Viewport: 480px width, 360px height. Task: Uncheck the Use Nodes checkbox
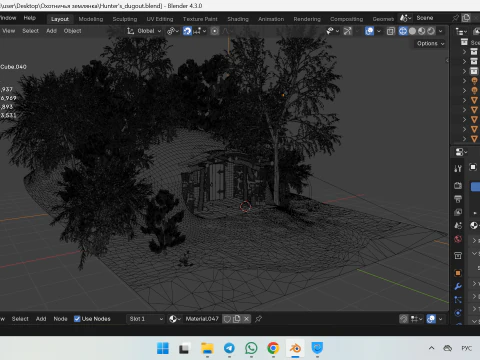point(77,319)
